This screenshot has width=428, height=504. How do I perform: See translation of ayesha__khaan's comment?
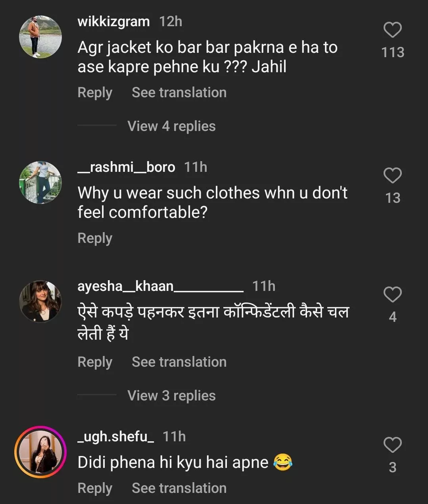[179, 362]
